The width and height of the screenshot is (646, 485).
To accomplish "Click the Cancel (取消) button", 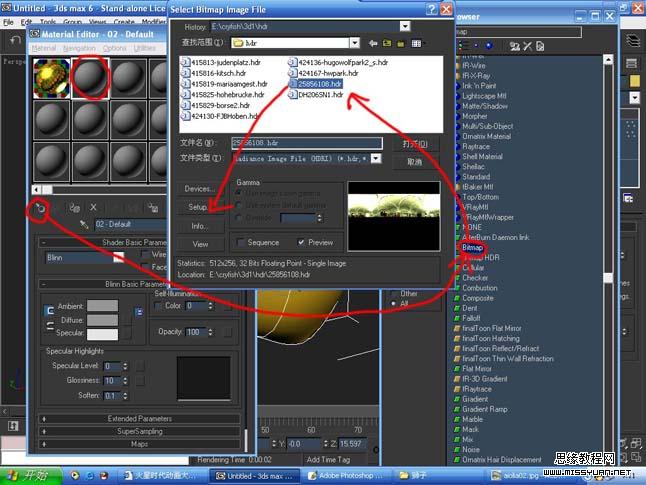I will [x=415, y=162].
